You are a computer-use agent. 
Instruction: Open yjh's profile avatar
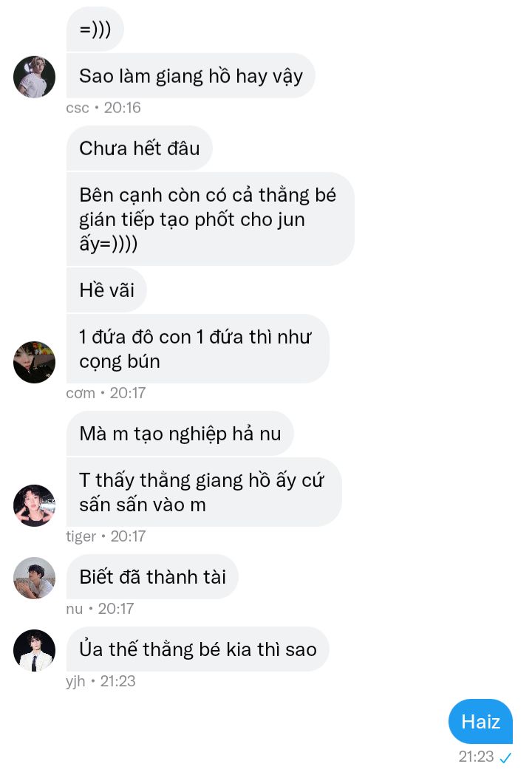tap(34, 650)
